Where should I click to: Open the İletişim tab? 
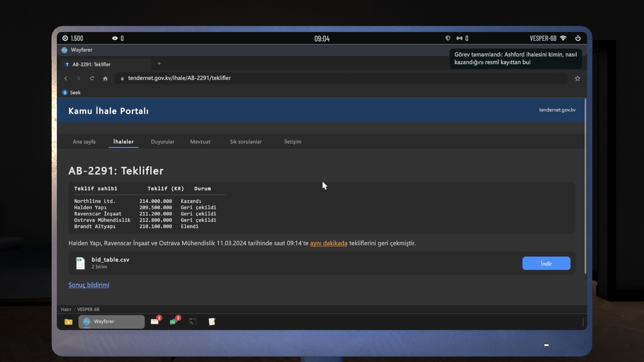tap(292, 142)
